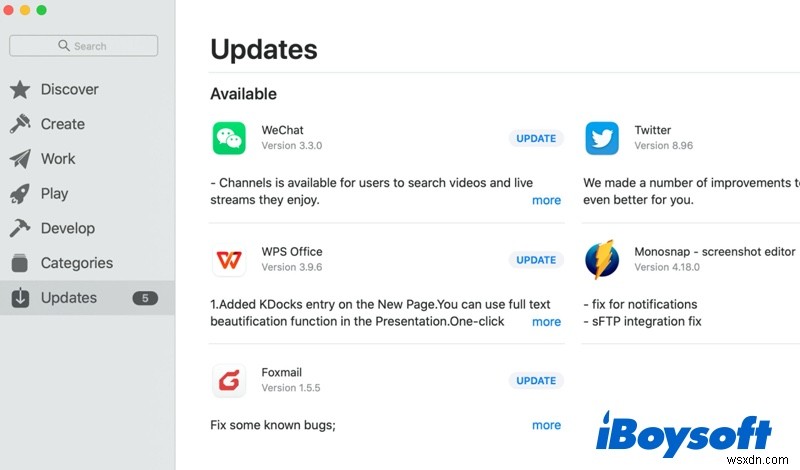Open the WeChat app icon
Image resolution: width=800 pixels, height=470 pixels.
pos(229,138)
